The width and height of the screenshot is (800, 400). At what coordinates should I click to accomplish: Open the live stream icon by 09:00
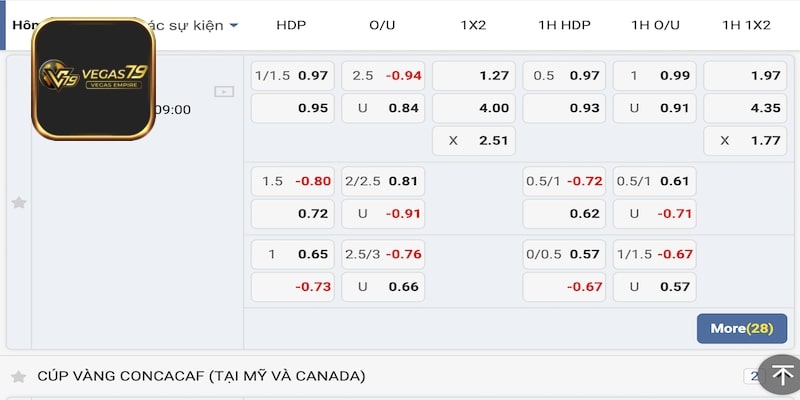point(224,92)
